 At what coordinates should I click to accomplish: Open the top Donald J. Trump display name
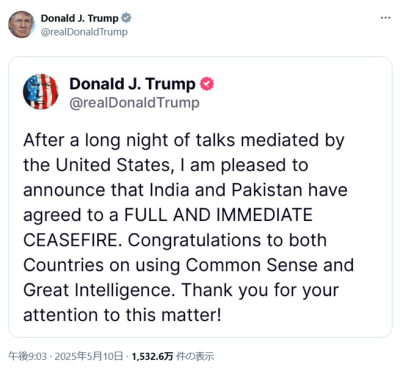tap(80, 18)
